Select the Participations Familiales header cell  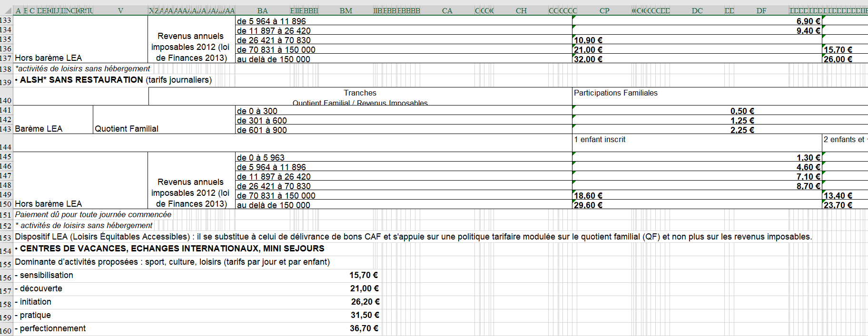[615, 93]
